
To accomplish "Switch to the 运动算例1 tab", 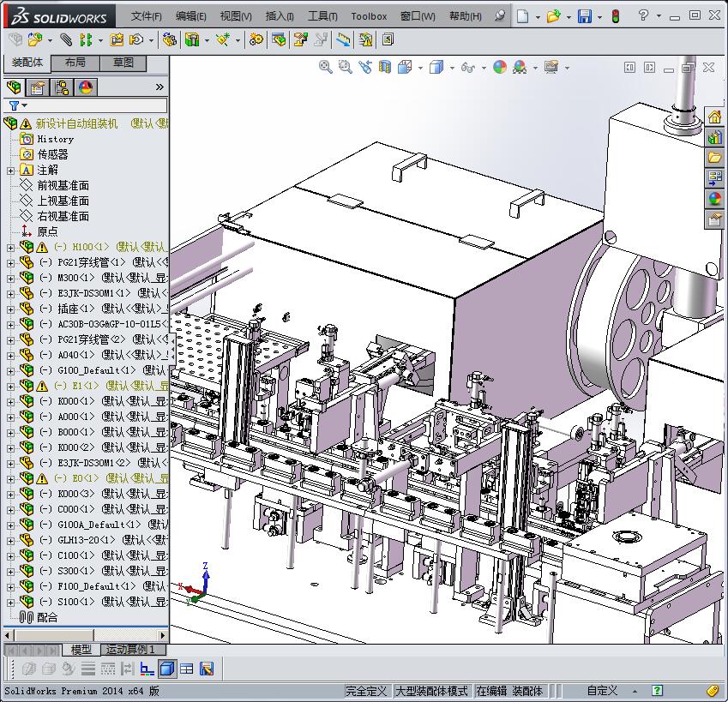I will tap(130, 650).
